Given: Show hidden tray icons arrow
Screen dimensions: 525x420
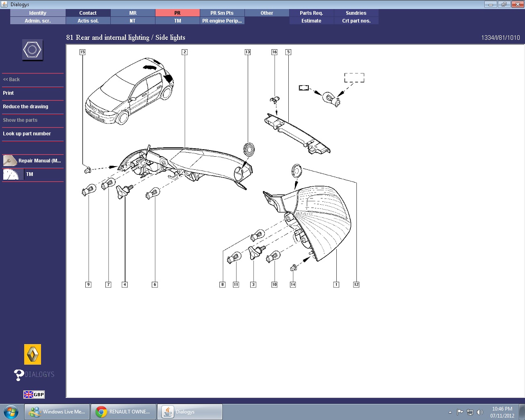Looking at the screenshot, I should tap(450, 412).
